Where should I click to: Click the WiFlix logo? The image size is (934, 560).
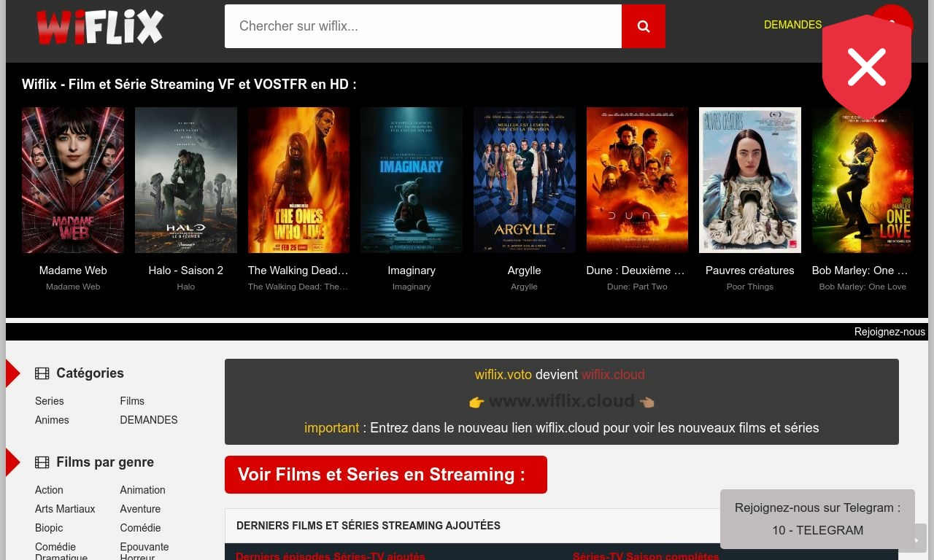[100, 26]
